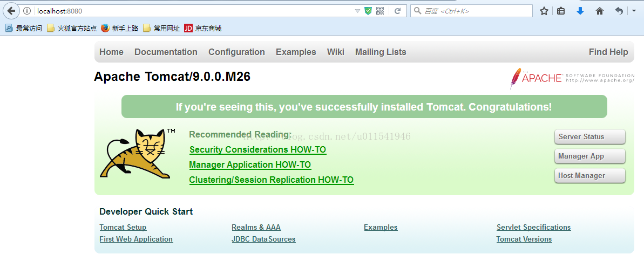This screenshot has height=261, width=644.
Task: Expand the dropdown next to undo arrow
Action: 634,11
